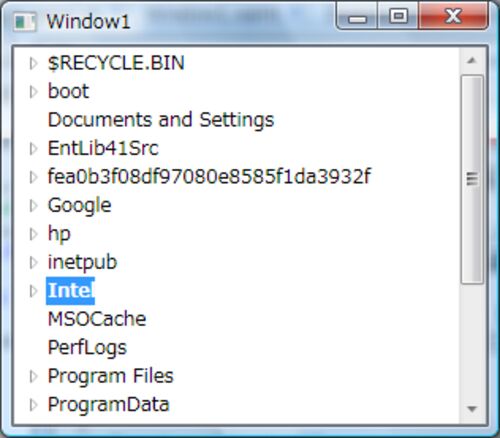Select the Program Files label
The height and width of the screenshot is (438, 500).
(111, 376)
